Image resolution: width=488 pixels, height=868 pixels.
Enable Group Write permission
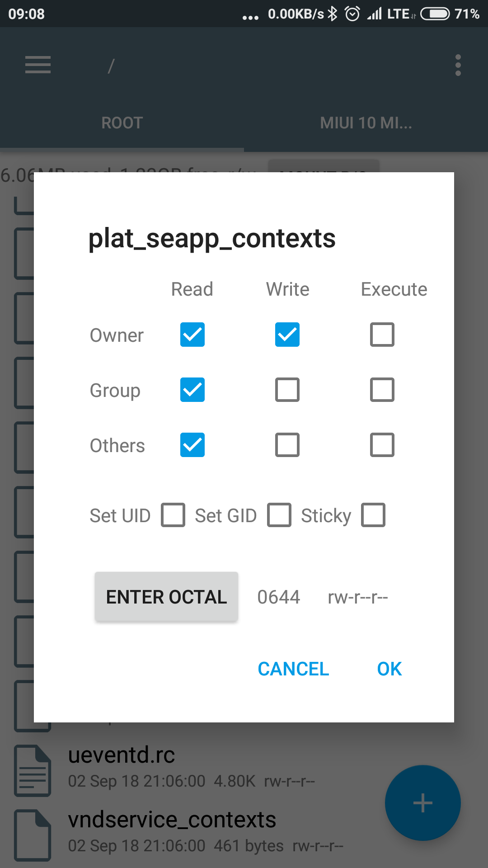[x=287, y=390]
